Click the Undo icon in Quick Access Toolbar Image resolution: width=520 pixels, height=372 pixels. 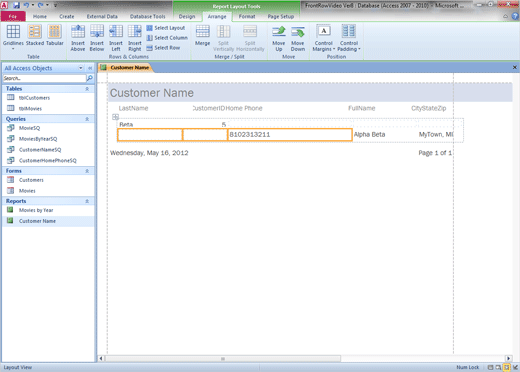click(x=26, y=5)
